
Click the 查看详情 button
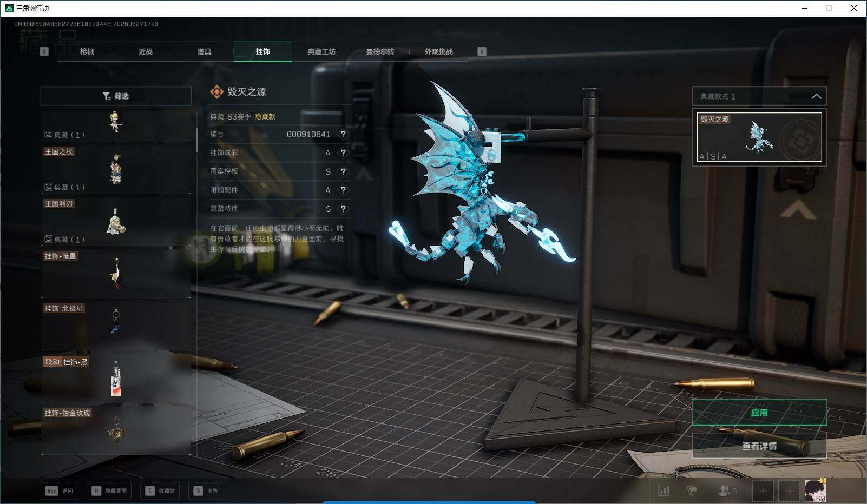[x=759, y=446]
